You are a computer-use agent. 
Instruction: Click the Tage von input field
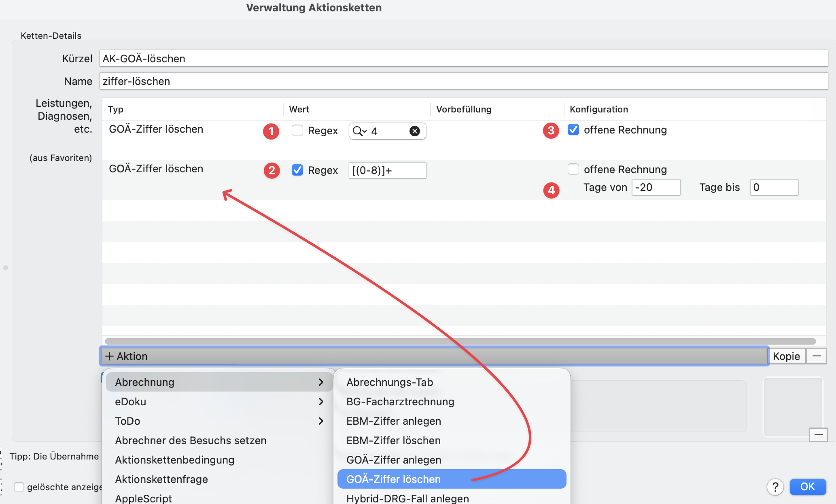pyautogui.click(x=656, y=187)
